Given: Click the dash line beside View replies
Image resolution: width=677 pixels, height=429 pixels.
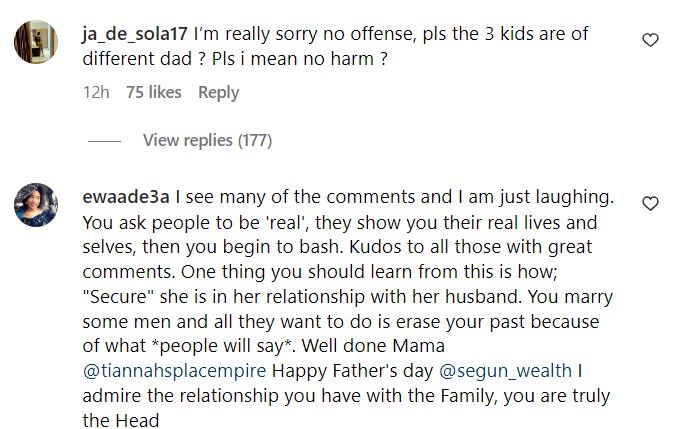Looking at the screenshot, I should tap(103, 141).
